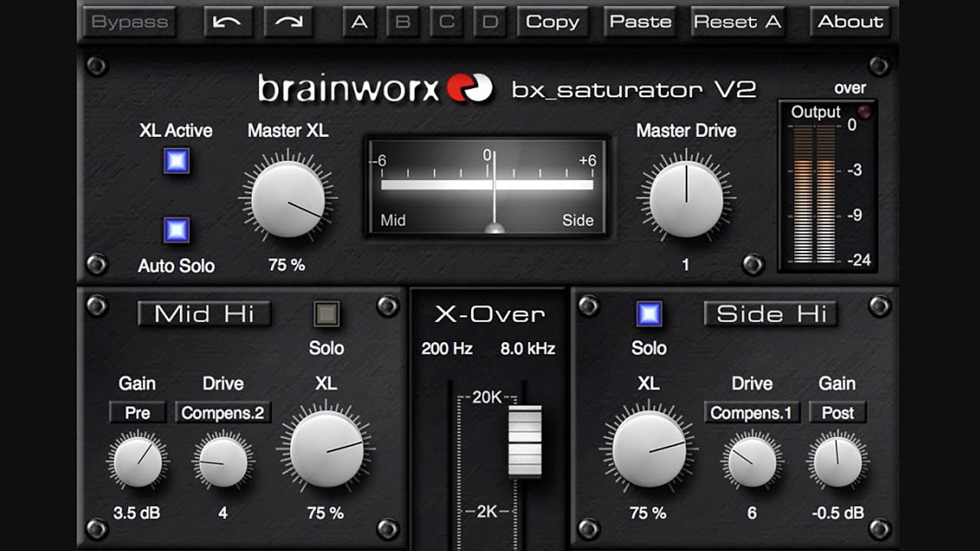
Task: Open the Mid Drive Compens.2 selector
Action: tap(223, 412)
